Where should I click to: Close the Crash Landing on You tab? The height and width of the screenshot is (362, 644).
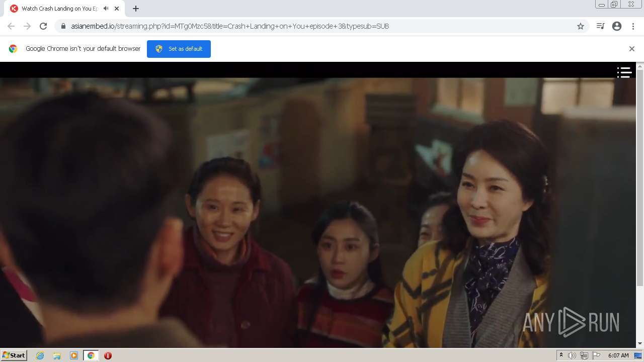pyautogui.click(x=117, y=9)
